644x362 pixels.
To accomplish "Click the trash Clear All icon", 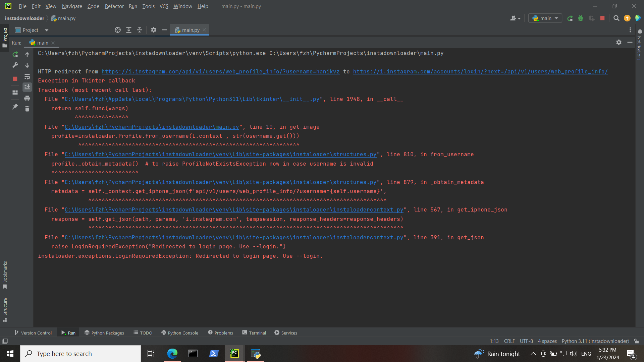I will click(27, 109).
